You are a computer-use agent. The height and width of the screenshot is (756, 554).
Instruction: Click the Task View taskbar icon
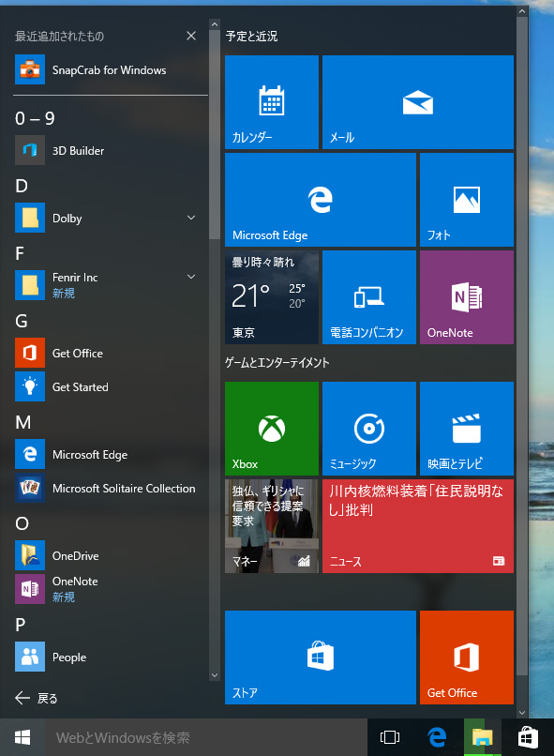390,737
